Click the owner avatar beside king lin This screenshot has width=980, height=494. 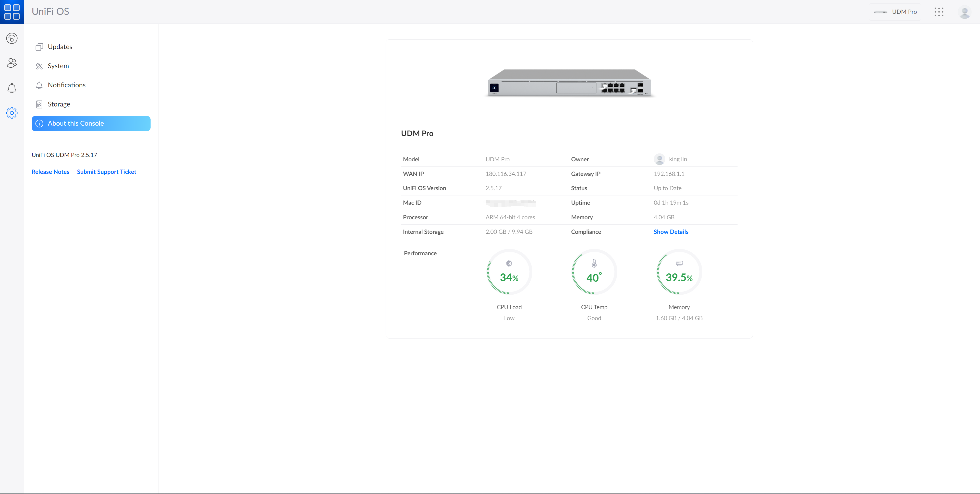659,159
